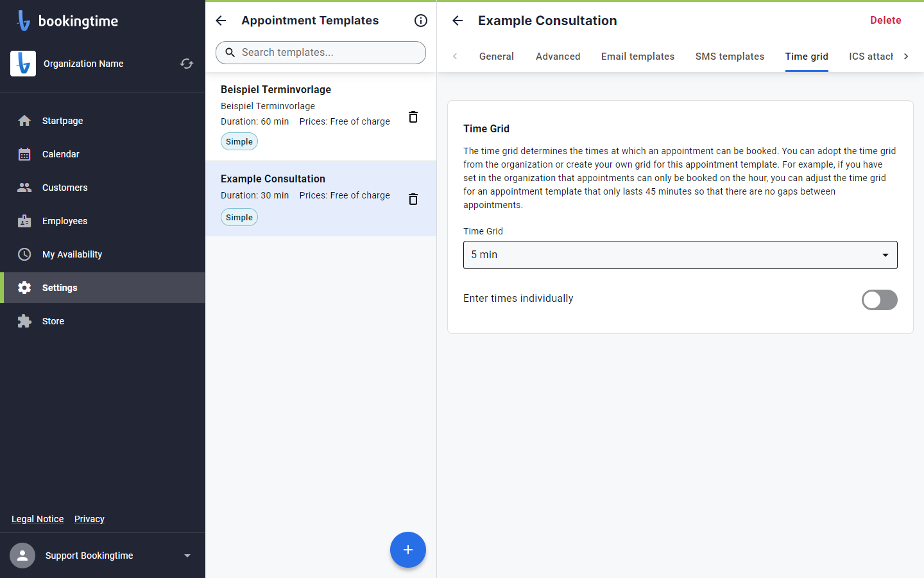Select the Time grid tab

coord(807,57)
